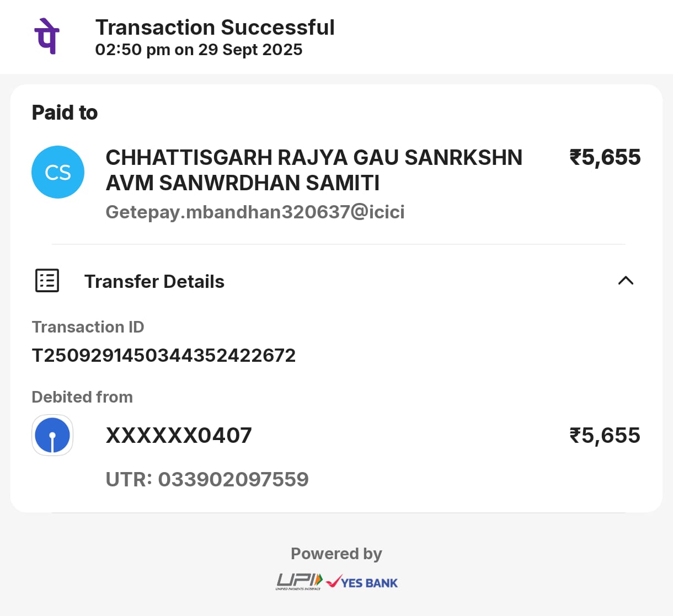Tap payee name CHHATTISGARH RAJYA GAU SANRKSHN
Image resolution: width=673 pixels, height=616 pixels.
tap(313, 158)
